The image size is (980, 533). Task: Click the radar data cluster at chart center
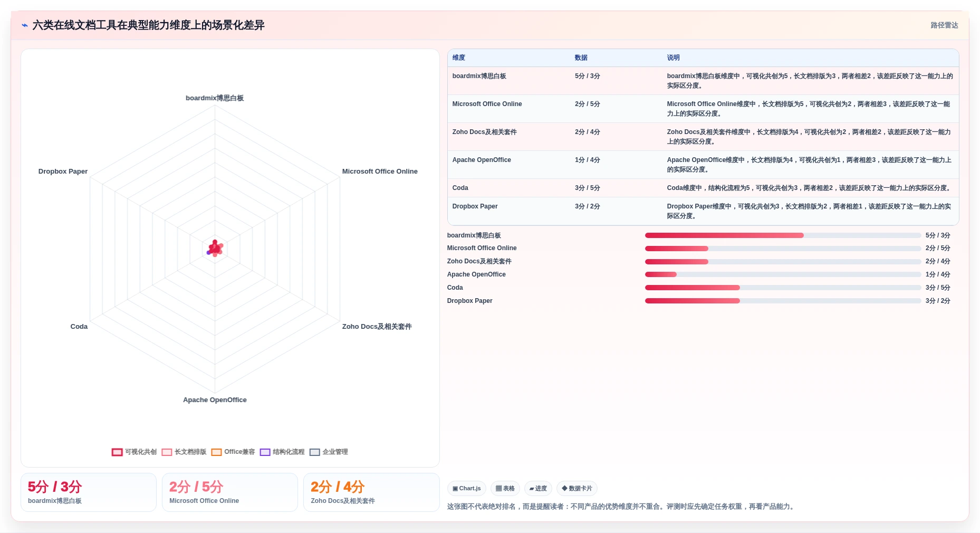[215, 248]
